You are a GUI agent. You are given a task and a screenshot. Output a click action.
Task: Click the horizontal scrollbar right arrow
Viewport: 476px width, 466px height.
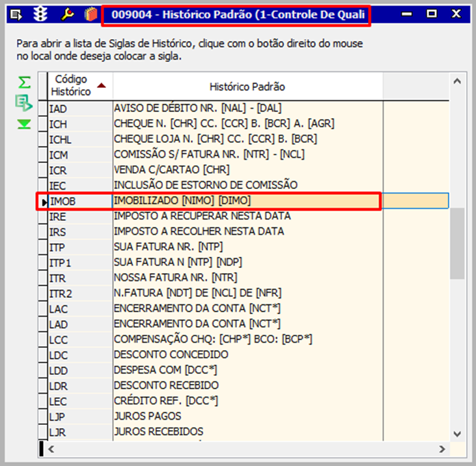[x=442, y=448]
